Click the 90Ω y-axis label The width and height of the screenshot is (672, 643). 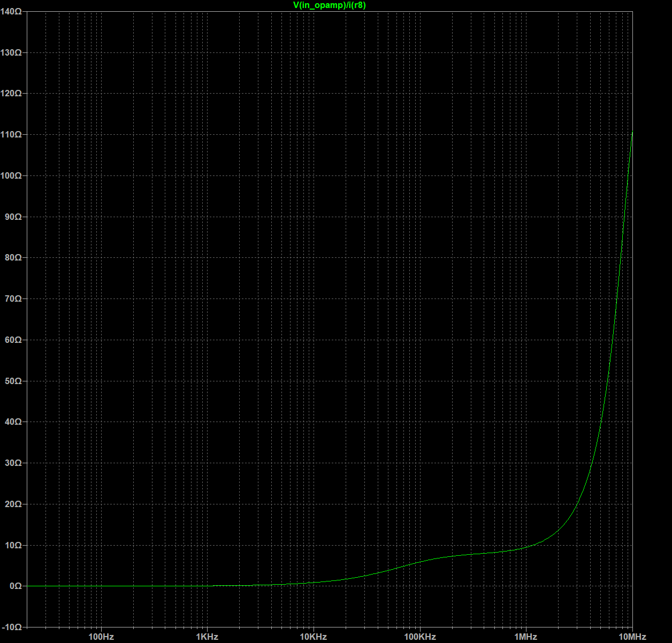13,217
